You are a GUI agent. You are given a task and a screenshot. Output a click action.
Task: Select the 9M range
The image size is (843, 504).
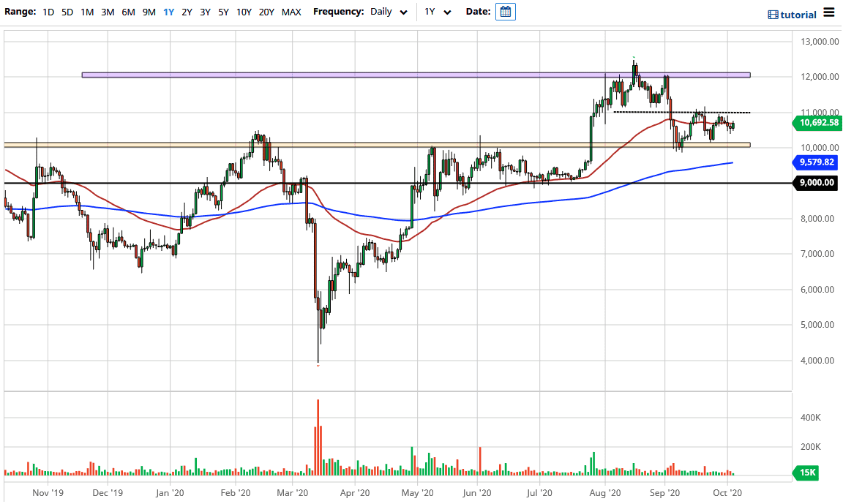(149, 12)
